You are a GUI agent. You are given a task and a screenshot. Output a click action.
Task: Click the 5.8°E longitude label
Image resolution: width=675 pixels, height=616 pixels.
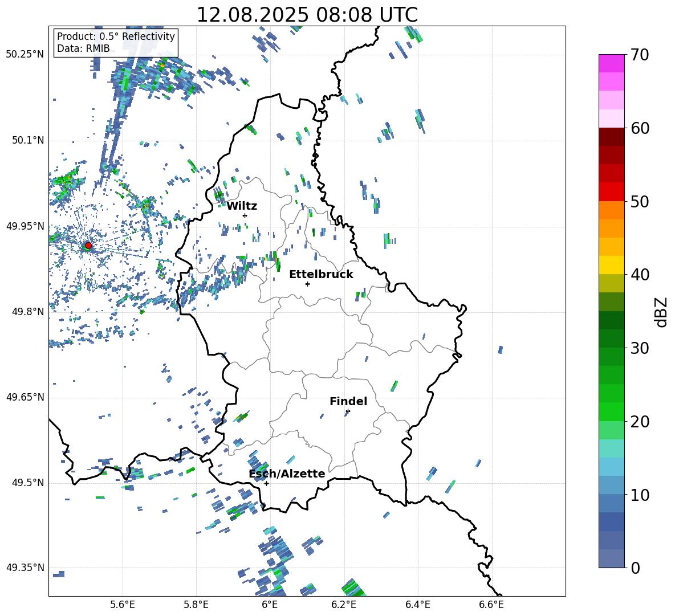point(196,605)
